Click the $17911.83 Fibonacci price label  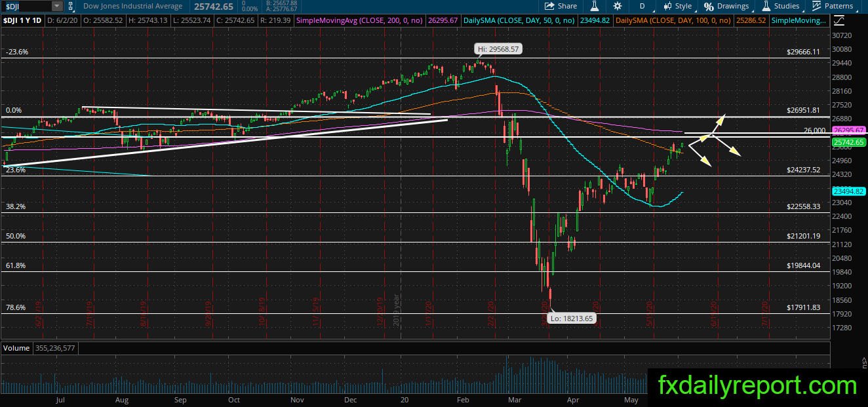tap(804, 307)
